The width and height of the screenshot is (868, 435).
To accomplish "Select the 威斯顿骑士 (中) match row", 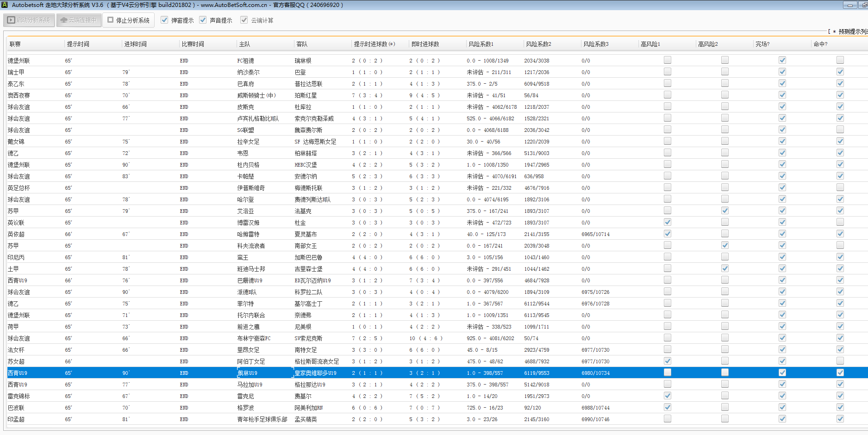I will coord(256,95).
